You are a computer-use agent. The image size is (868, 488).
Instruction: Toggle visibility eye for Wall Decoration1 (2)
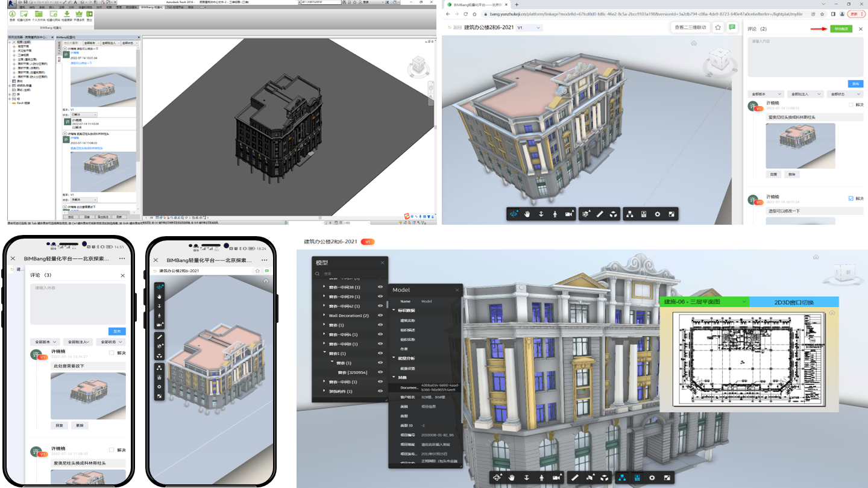tap(380, 316)
